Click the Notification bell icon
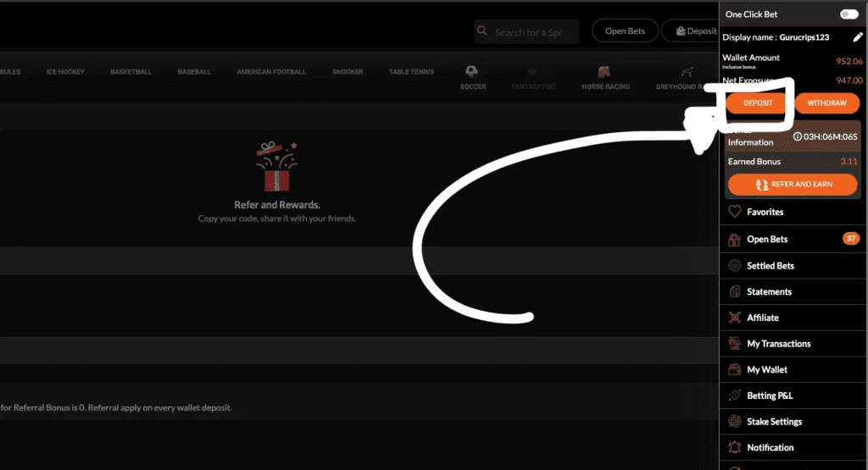 (735, 447)
